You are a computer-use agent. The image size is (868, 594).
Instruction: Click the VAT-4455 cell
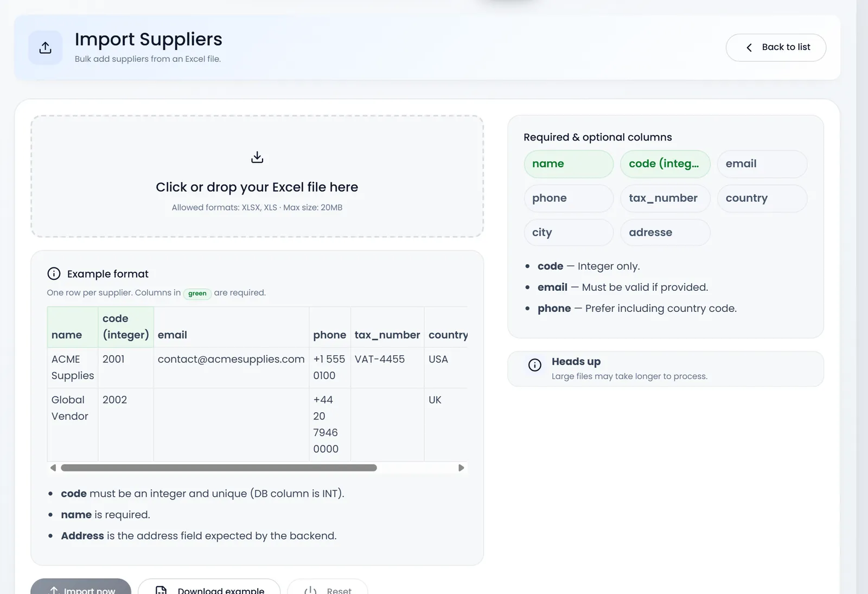[387, 368]
